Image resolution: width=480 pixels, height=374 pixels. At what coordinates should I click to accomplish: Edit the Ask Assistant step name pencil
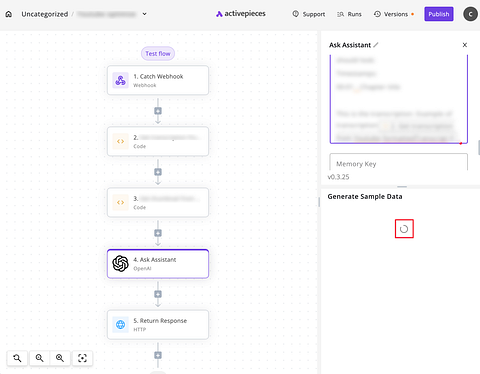tap(376, 45)
